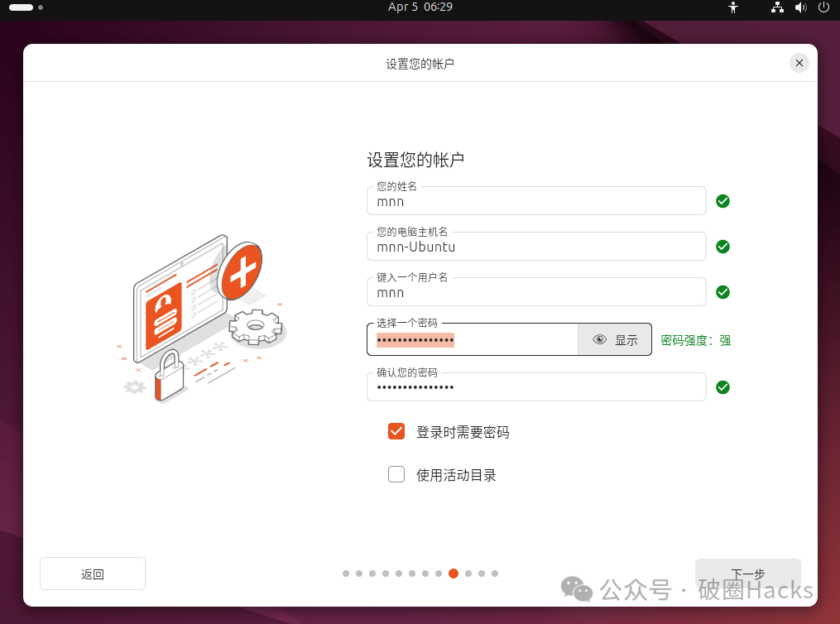Click the green checkmark beside confirm password
This screenshot has height=624, width=840.
722,387
